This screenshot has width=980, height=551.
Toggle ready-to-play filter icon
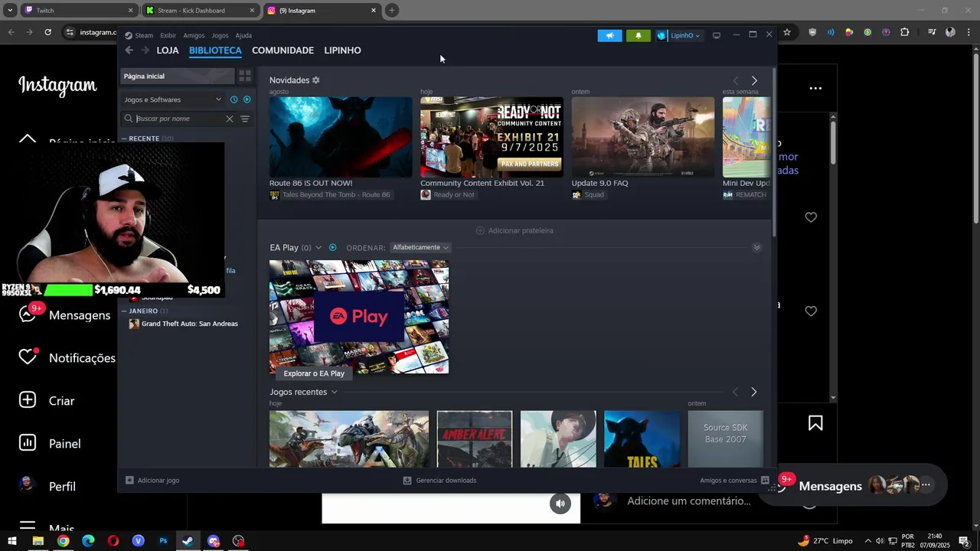[247, 99]
